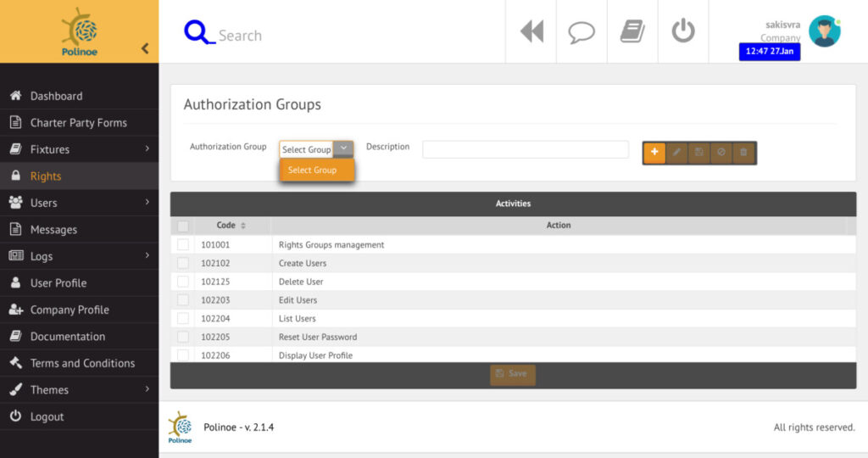Click into the Description text field

pos(526,149)
